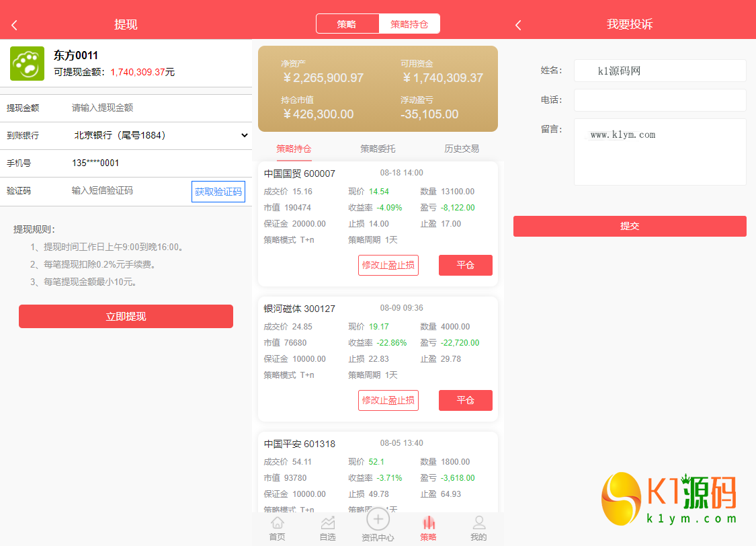756x546 pixels.
Task: Click 平仓 for 中国国贸 600007
Action: (465, 266)
